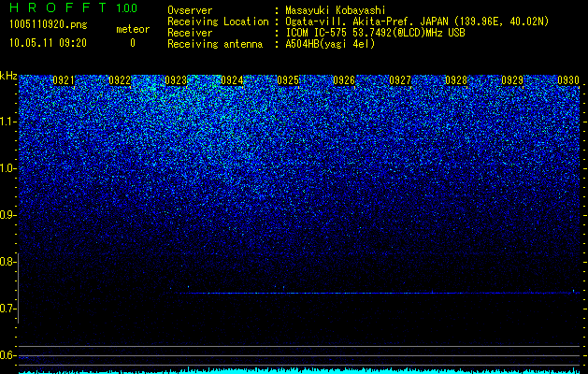Click the meteor count value 0
The image size is (588, 374).
click(x=133, y=43)
